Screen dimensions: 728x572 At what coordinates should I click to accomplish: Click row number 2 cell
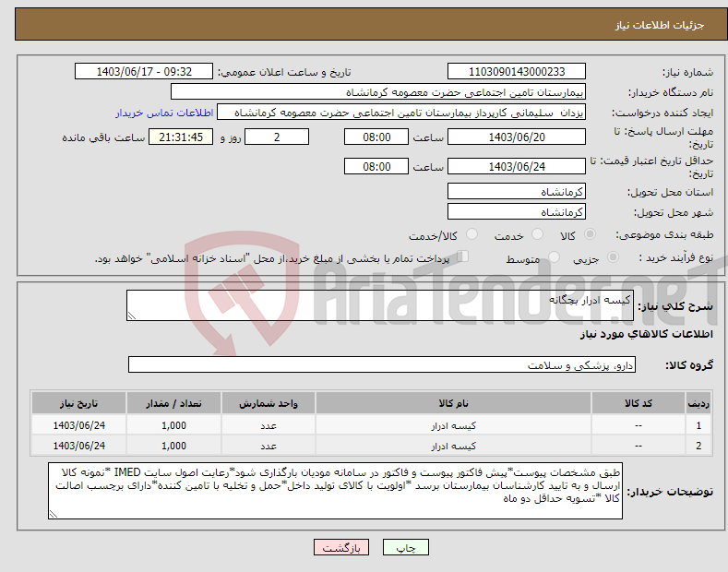click(698, 446)
